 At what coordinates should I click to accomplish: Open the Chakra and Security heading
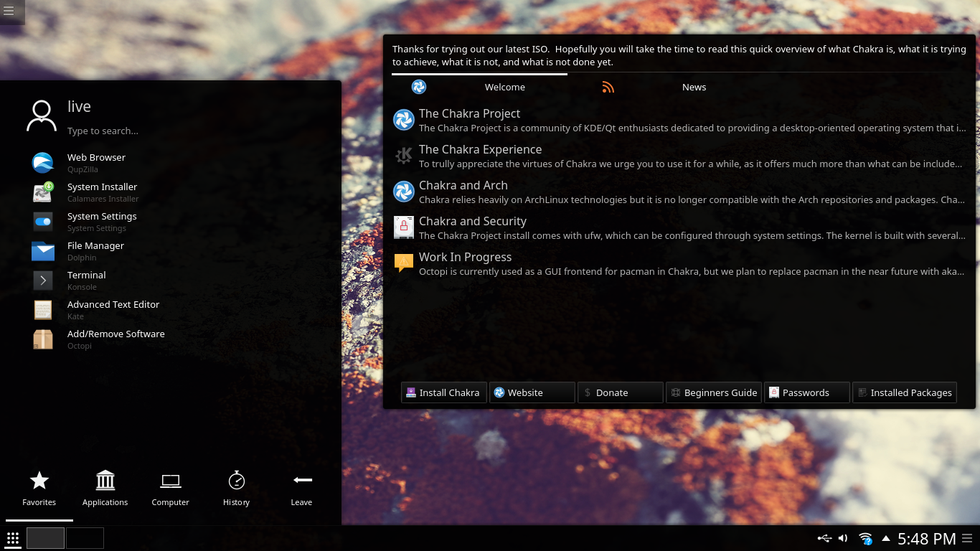tap(472, 221)
